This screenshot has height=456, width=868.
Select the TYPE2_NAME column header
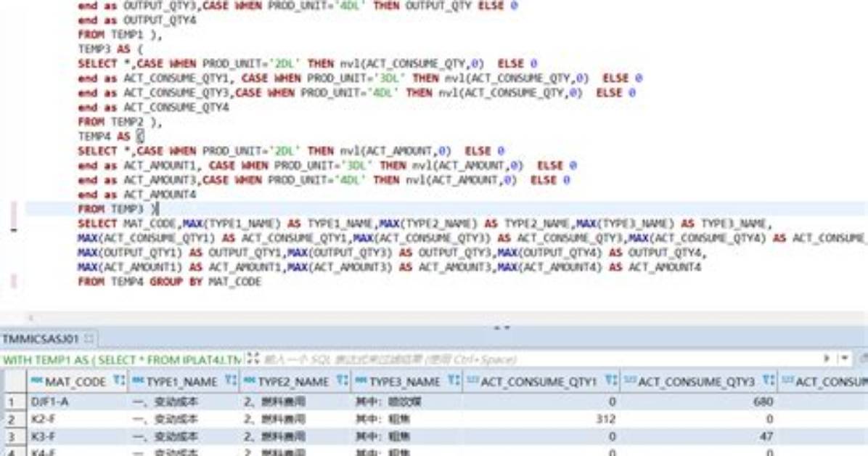coord(295,381)
